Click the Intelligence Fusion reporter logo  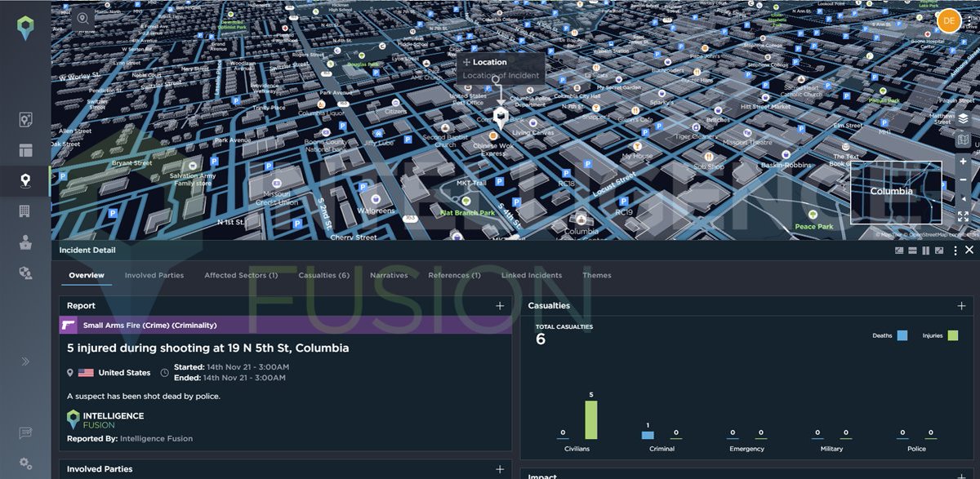point(105,419)
